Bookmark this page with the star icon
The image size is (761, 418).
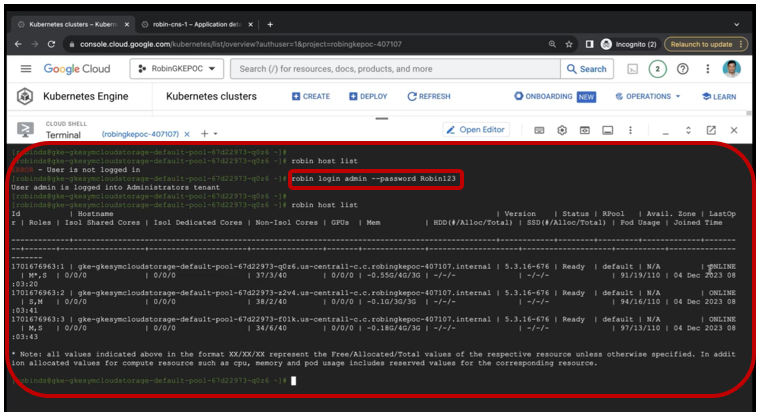[569, 44]
